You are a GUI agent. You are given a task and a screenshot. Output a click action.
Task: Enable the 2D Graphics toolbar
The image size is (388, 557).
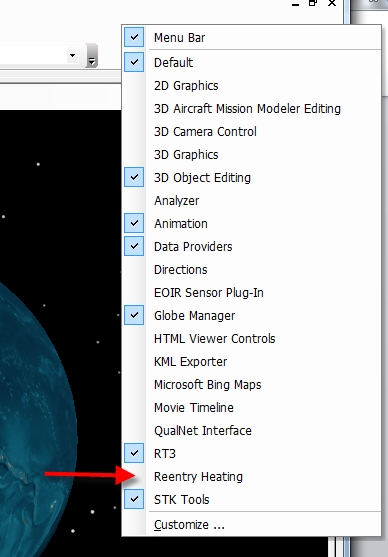[x=252, y=86]
